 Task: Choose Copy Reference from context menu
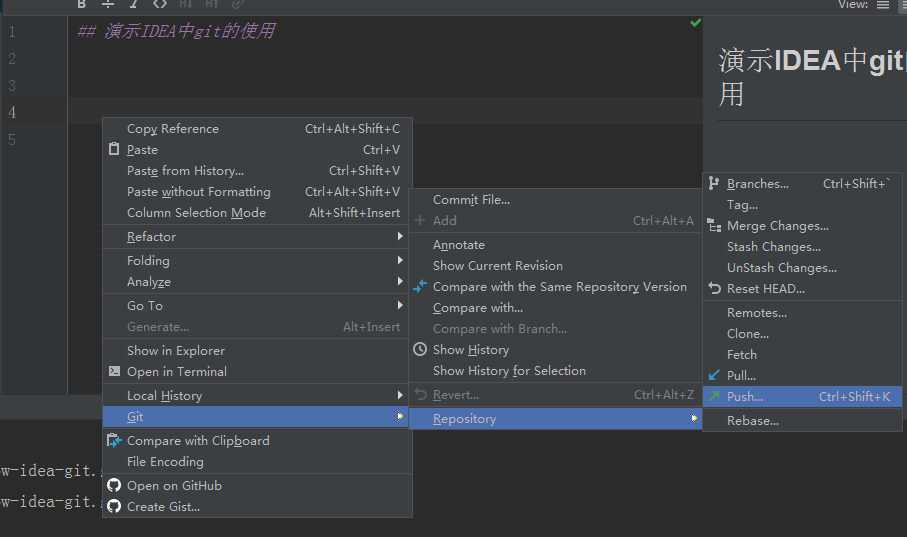tap(257, 128)
